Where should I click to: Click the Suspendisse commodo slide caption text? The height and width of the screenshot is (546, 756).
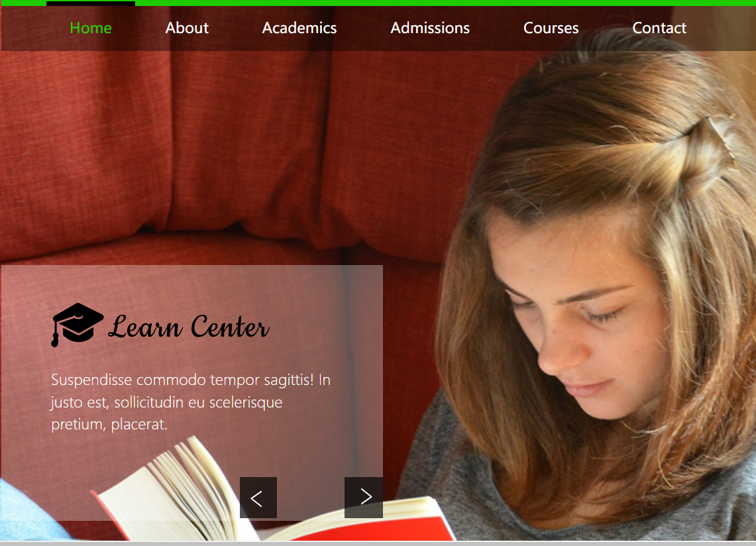[190, 402]
